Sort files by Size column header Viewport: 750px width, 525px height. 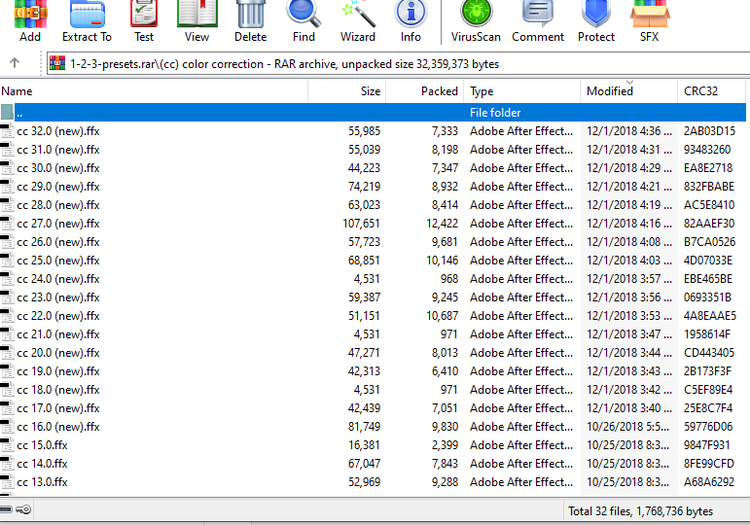point(348,91)
